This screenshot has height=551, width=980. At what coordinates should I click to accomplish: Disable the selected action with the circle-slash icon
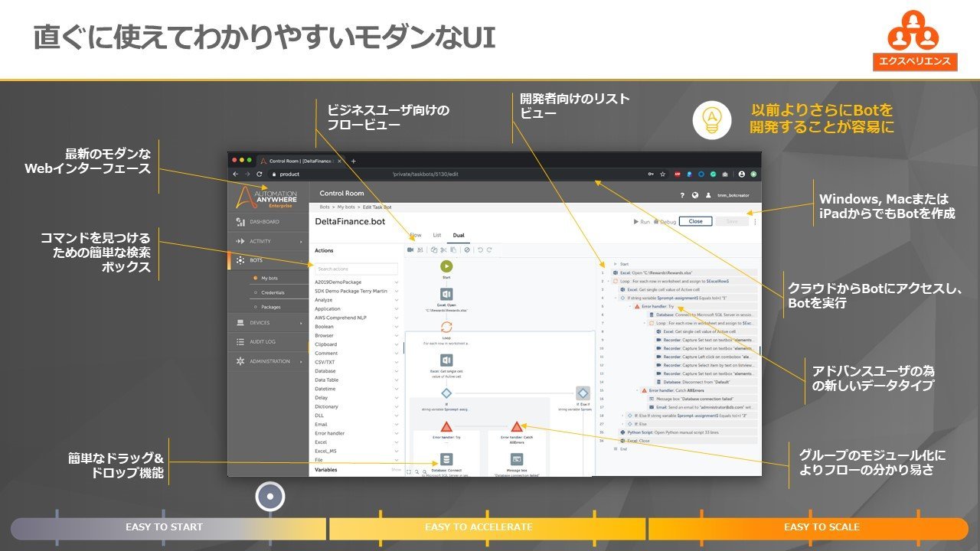(466, 249)
